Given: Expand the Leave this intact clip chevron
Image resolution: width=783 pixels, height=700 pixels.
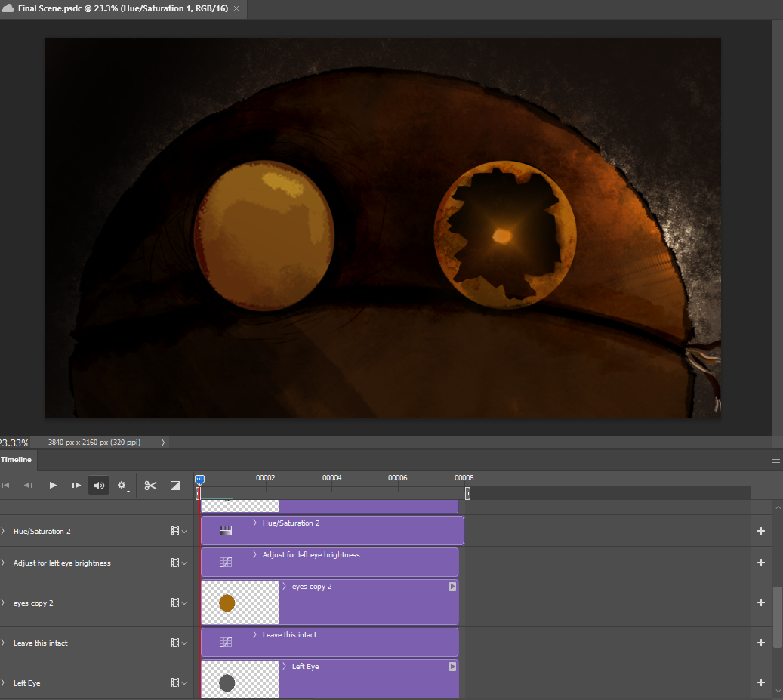Looking at the screenshot, I should [254, 634].
